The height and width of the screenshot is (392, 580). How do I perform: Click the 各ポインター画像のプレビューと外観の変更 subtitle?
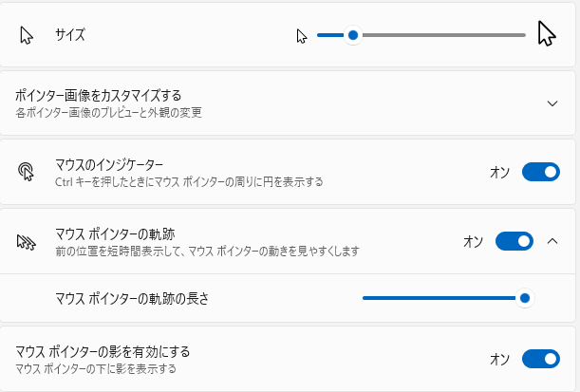pyautogui.click(x=109, y=112)
